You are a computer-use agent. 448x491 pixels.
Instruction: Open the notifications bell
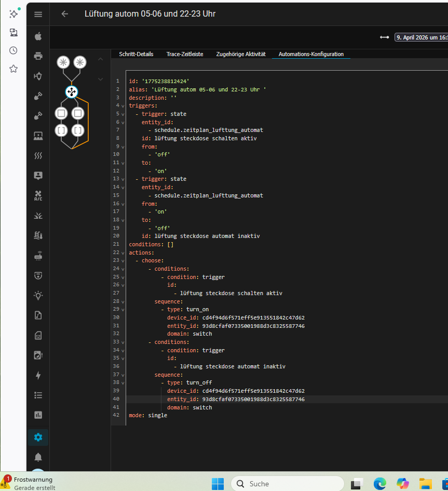pos(38,457)
